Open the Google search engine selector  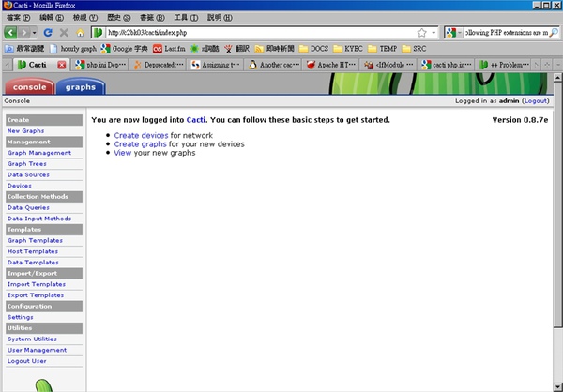click(x=454, y=33)
